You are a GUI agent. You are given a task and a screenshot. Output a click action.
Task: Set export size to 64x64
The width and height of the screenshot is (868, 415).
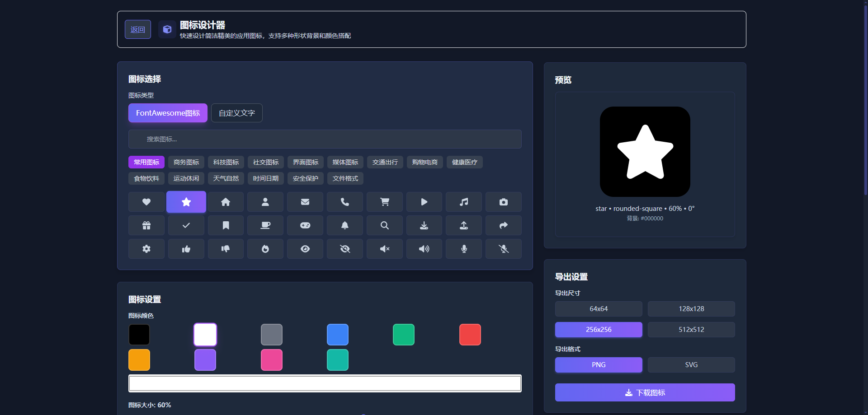point(599,309)
